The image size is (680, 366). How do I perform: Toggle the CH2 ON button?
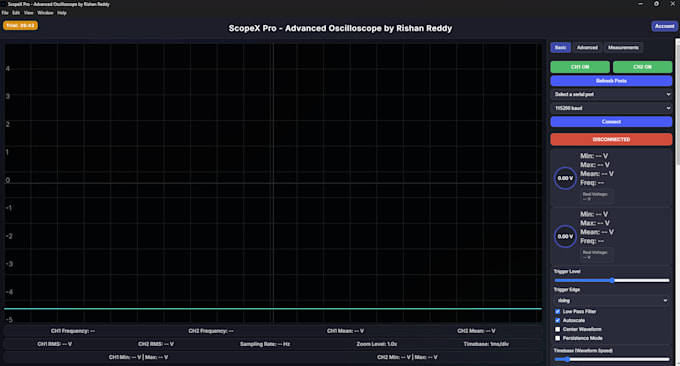click(x=642, y=67)
